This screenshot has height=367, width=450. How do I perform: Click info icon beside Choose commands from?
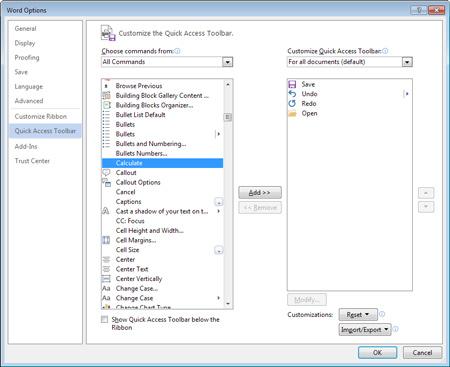pos(178,51)
